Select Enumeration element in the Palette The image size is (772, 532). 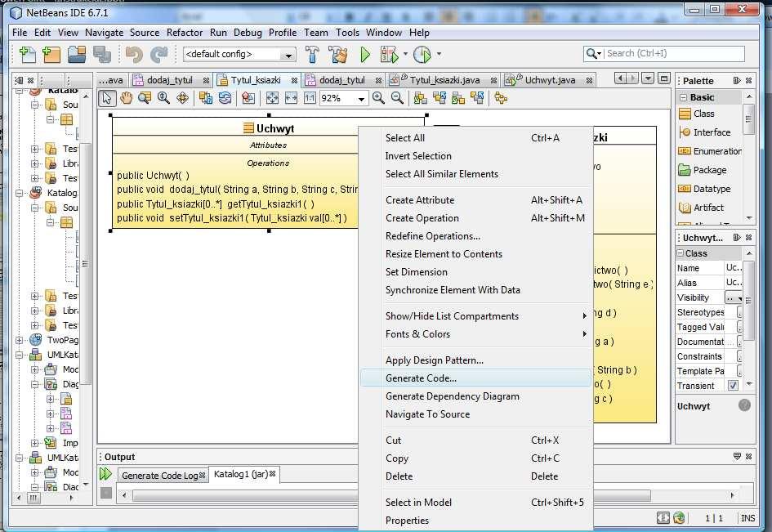[x=710, y=151]
